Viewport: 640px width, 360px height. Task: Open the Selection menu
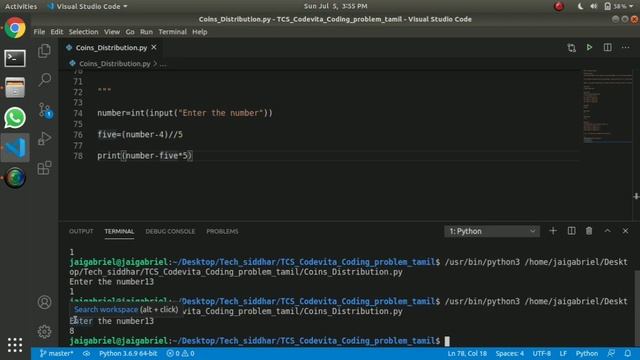[x=83, y=32]
